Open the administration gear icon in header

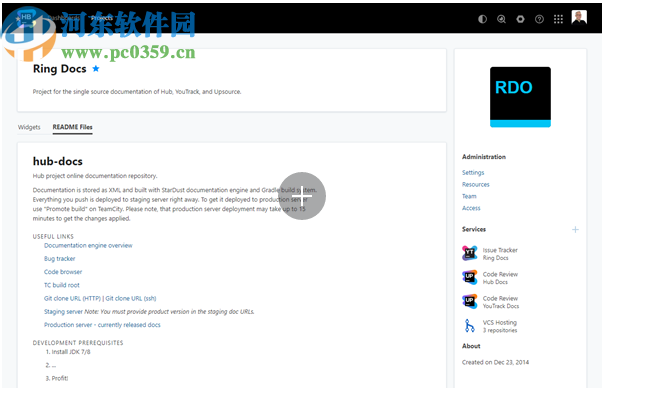tap(520, 19)
